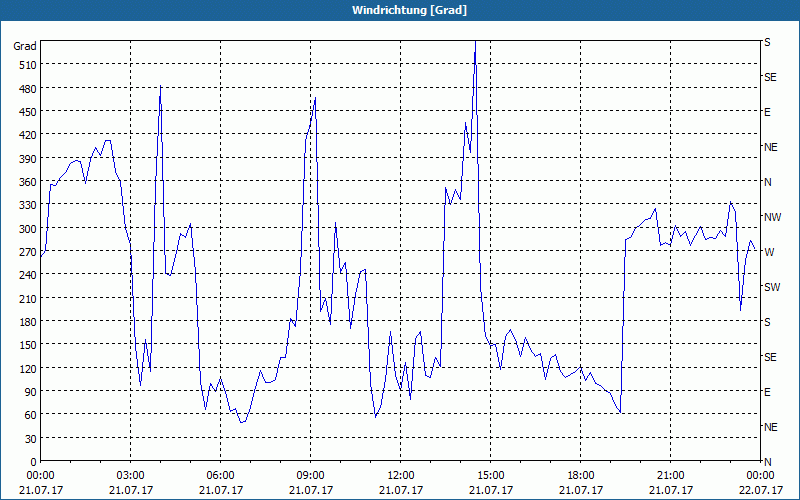Click the 450 degree axis label

28,112
